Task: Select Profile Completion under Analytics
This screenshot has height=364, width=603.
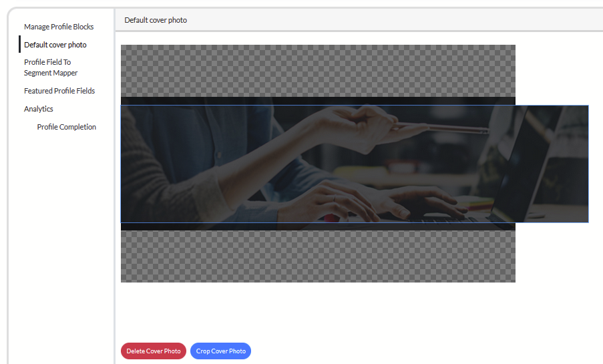Action: point(67,127)
